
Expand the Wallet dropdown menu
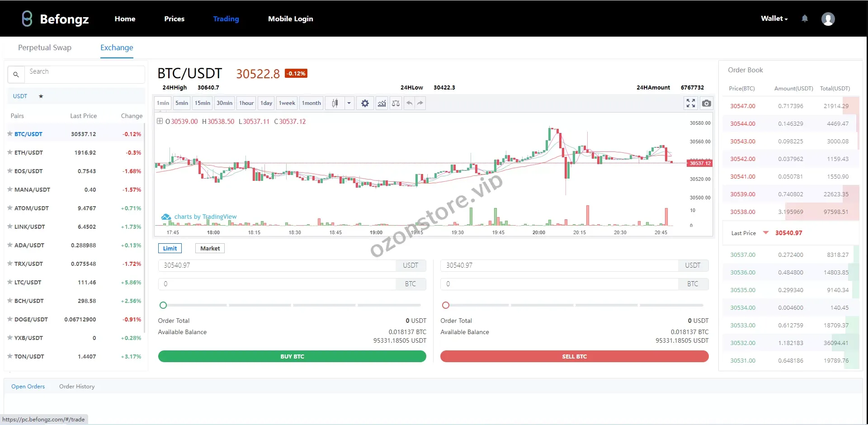point(774,19)
